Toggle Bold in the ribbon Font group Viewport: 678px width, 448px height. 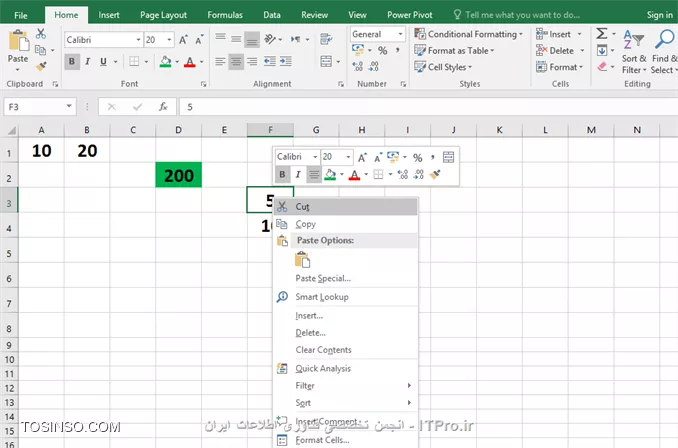point(72,61)
